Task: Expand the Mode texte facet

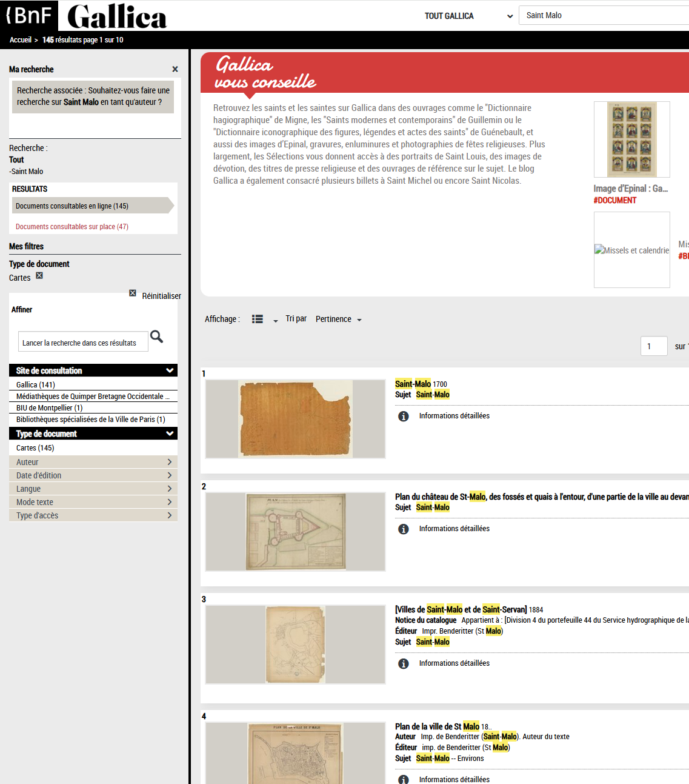Action: [93, 502]
